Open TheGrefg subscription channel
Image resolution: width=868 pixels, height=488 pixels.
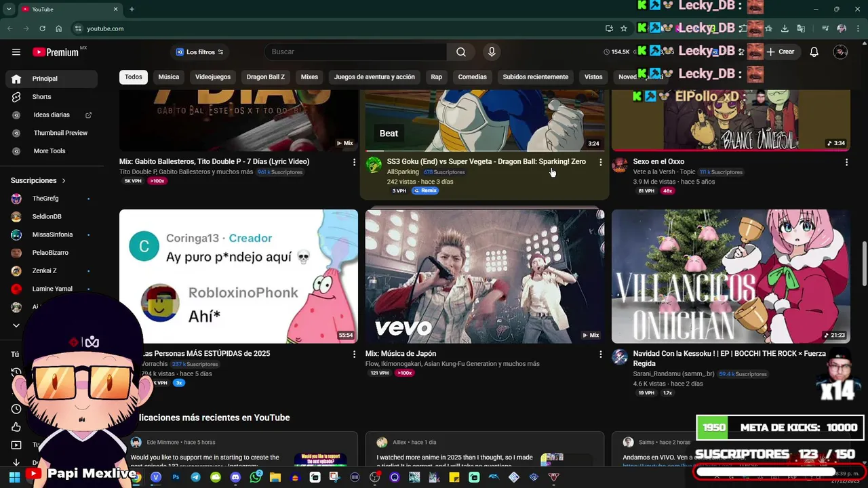pyautogui.click(x=52, y=199)
